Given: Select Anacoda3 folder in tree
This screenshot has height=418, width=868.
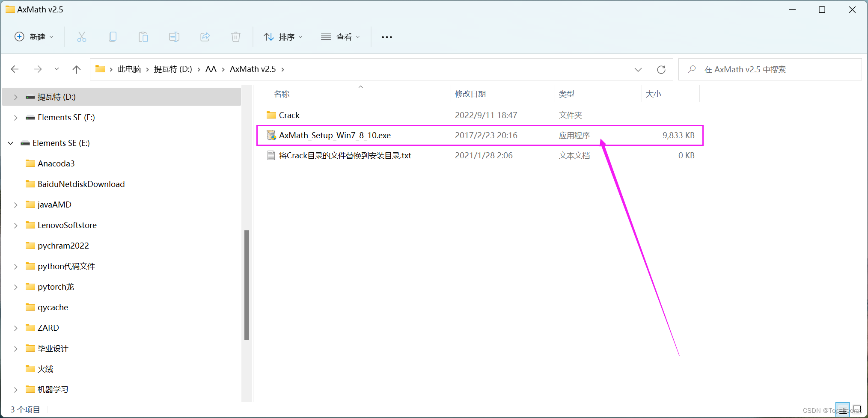Looking at the screenshot, I should 56,163.
